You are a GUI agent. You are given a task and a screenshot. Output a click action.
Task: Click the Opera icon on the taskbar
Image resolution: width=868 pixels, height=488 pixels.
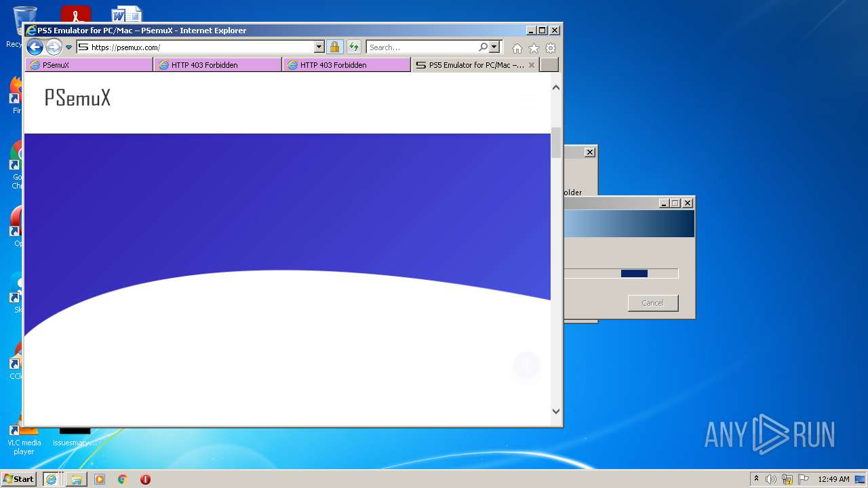(145, 479)
